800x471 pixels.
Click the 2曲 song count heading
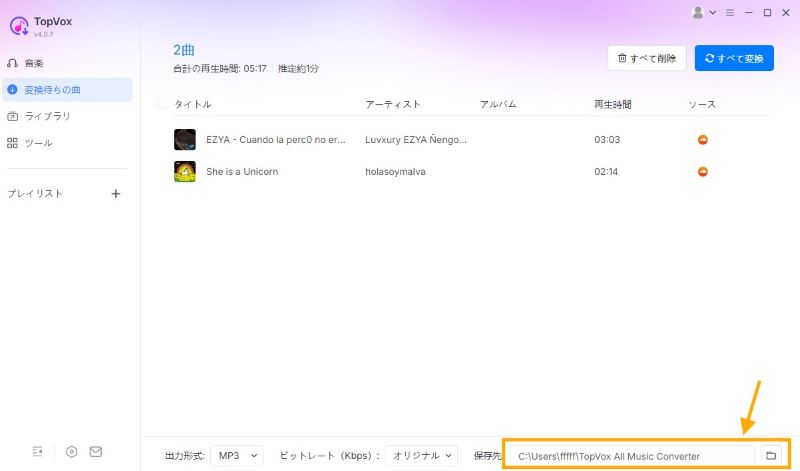pos(184,50)
